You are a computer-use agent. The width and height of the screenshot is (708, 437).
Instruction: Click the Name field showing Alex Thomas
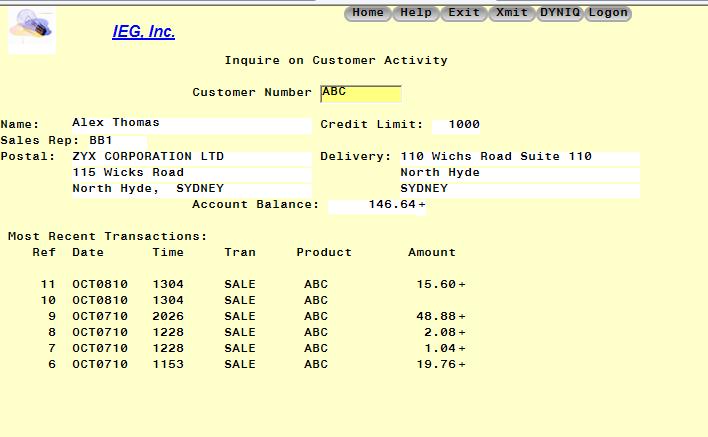coord(190,124)
